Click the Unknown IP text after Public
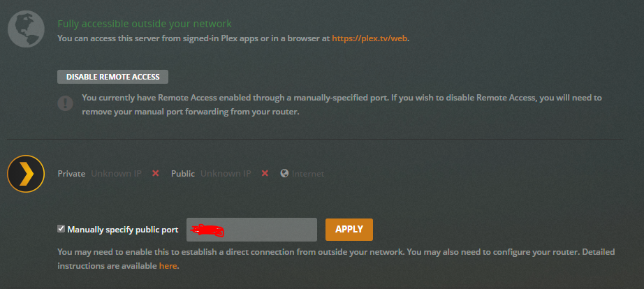 click(x=226, y=173)
